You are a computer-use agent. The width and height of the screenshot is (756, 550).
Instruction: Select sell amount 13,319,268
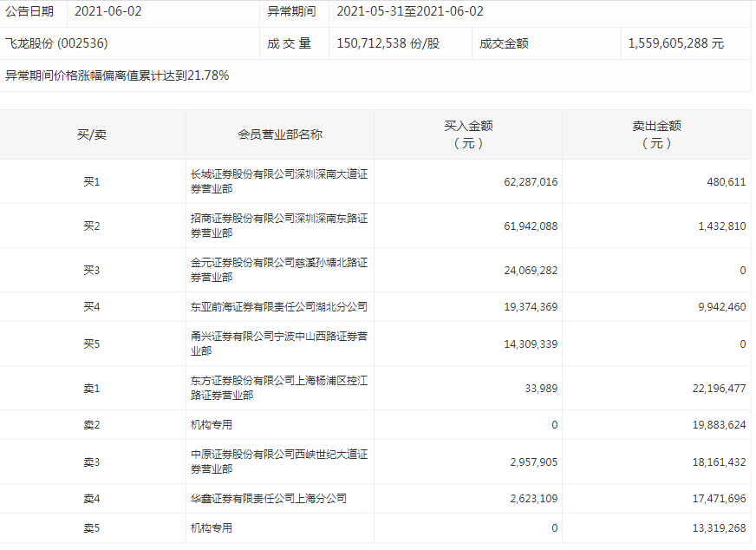click(x=719, y=528)
